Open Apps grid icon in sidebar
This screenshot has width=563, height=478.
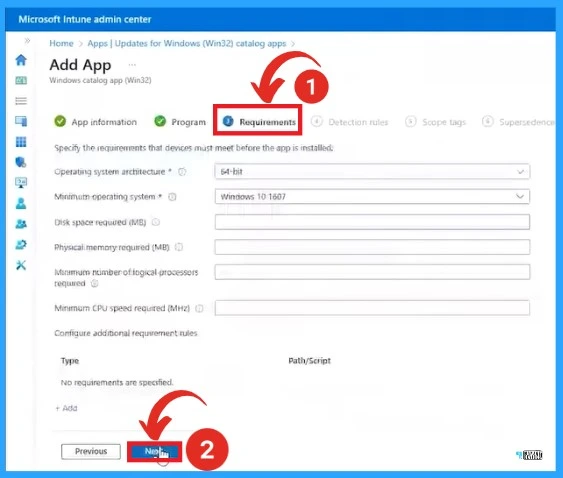coord(21,142)
